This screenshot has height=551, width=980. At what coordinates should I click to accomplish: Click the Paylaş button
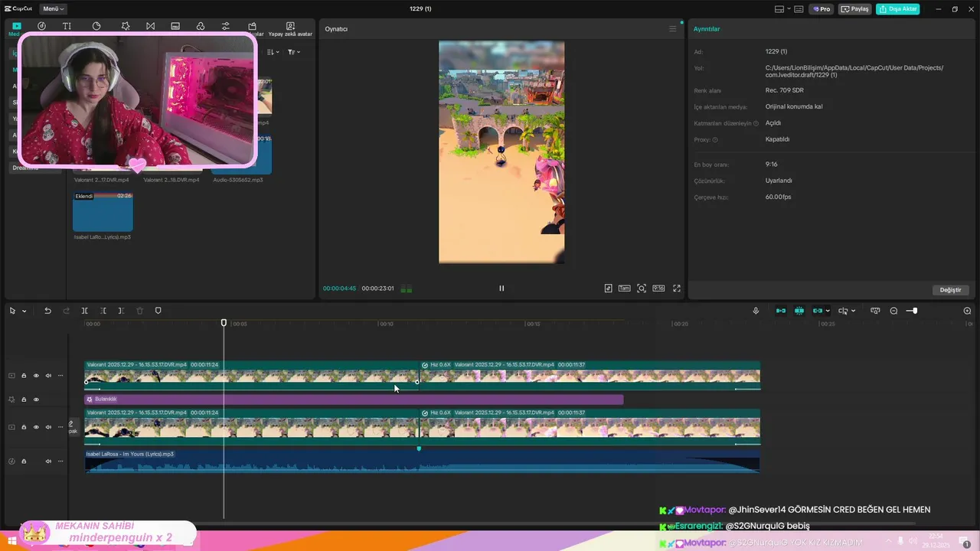(x=855, y=9)
